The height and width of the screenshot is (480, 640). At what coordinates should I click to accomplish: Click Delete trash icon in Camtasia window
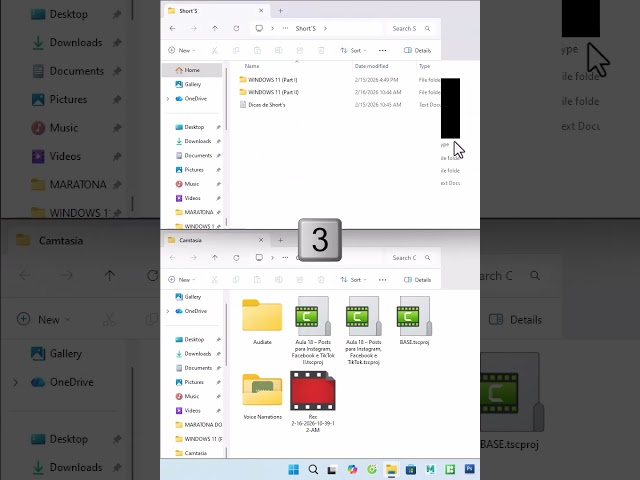[x=321, y=280]
